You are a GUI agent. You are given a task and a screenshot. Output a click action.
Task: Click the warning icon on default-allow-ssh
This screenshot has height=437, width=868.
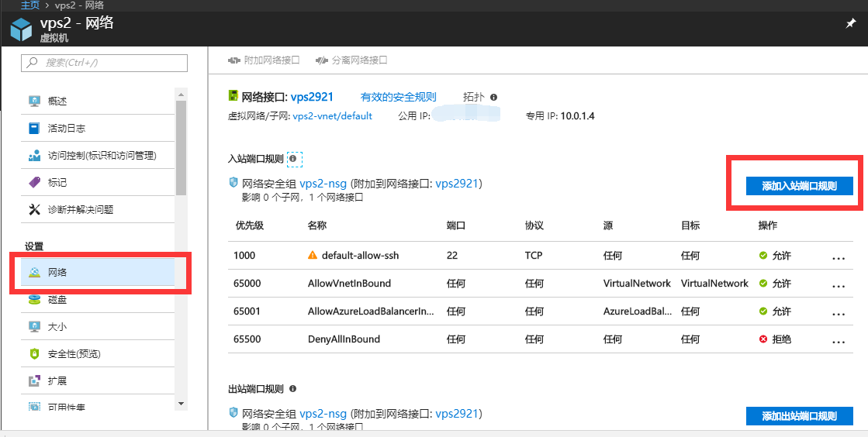pyautogui.click(x=313, y=255)
